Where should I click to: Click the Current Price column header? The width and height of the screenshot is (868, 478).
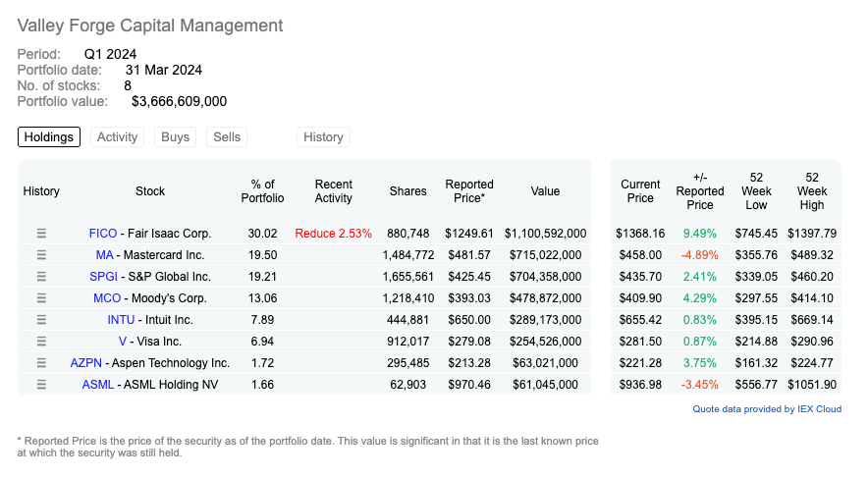[640, 191]
